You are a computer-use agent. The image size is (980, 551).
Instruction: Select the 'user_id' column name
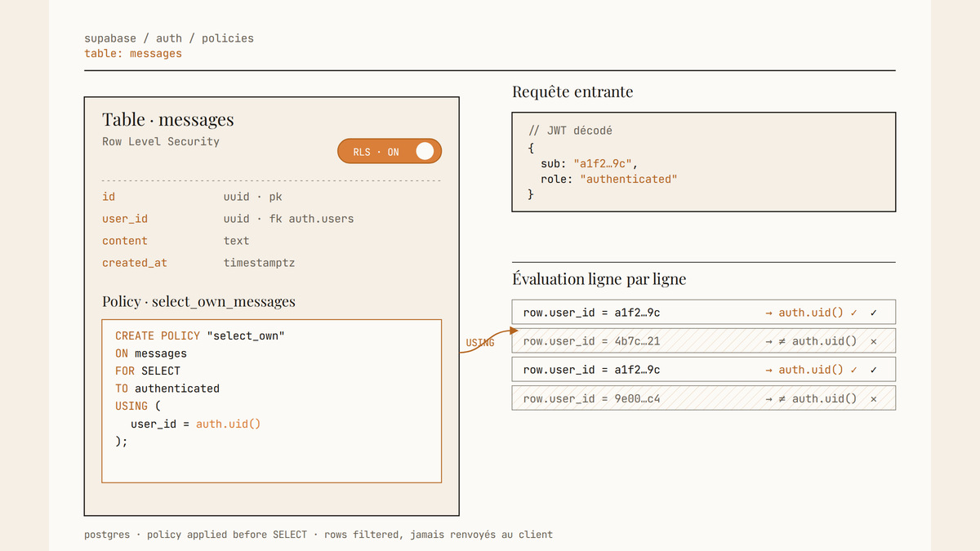pos(125,219)
